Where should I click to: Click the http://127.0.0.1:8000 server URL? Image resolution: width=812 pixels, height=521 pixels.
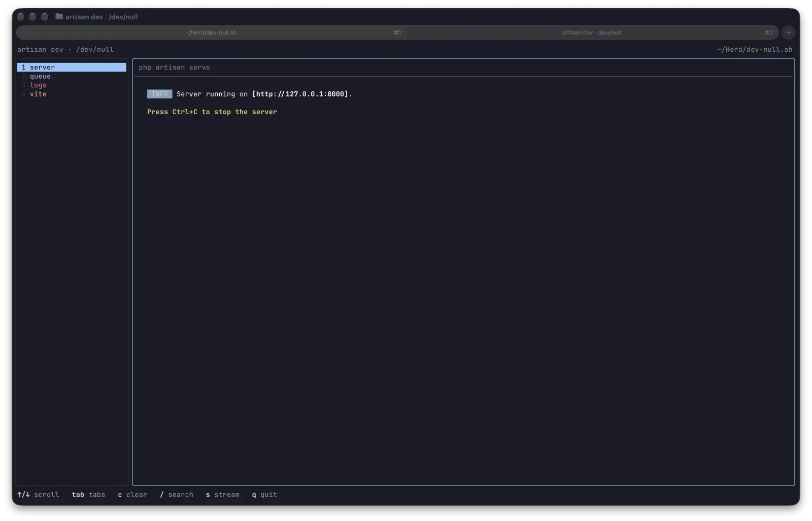301,94
